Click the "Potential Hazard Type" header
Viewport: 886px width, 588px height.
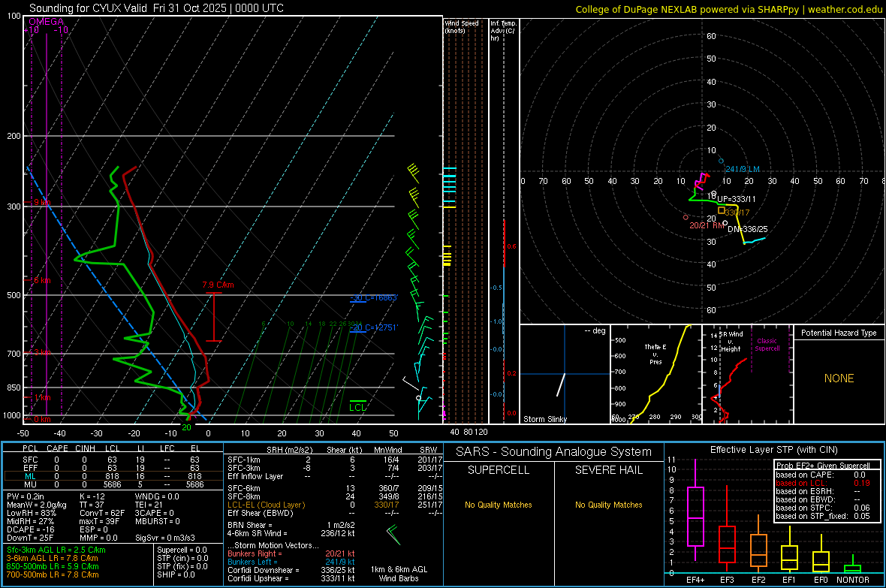pos(839,333)
